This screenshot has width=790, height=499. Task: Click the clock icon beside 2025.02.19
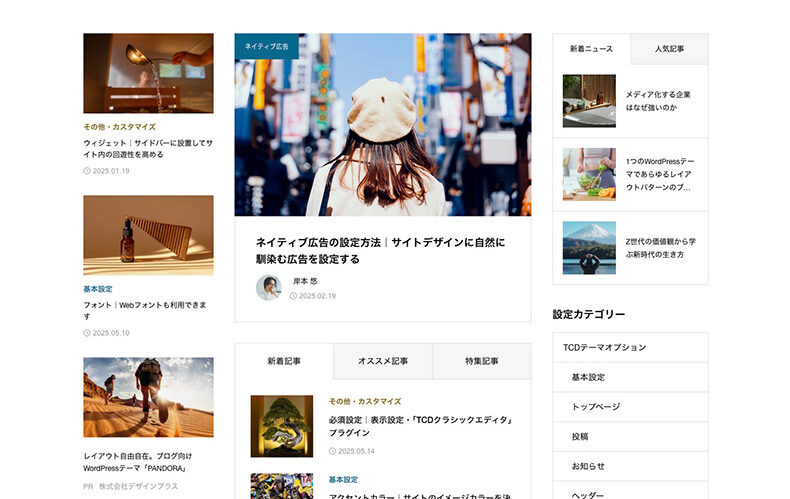[293, 296]
